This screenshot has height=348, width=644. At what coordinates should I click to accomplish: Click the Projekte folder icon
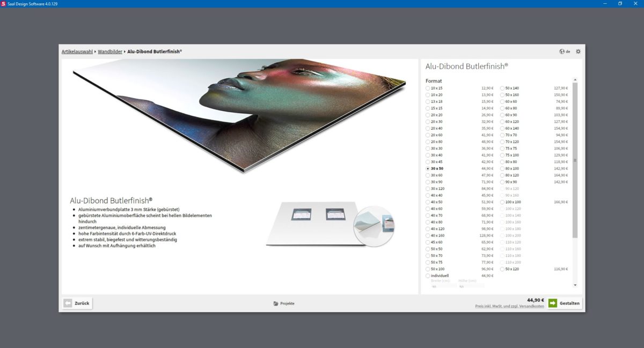click(276, 303)
